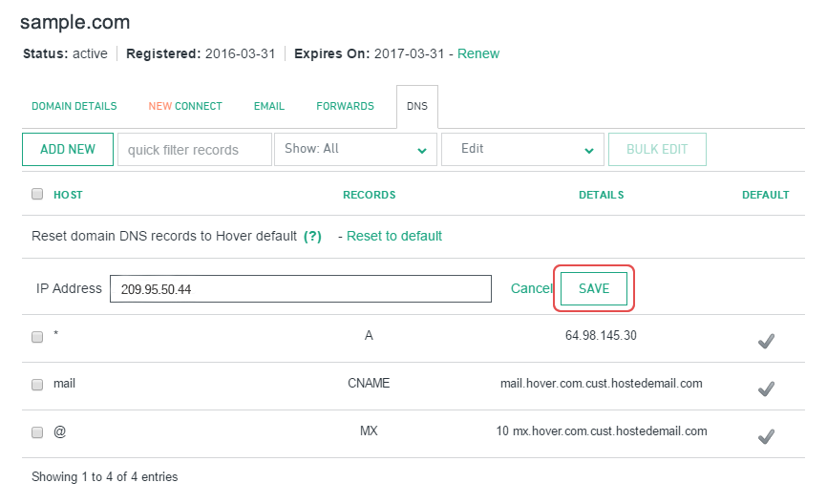827x504 pixels.
Task: Click the IP Address input field
Action: pyautogui.click(x=300, y=288)
